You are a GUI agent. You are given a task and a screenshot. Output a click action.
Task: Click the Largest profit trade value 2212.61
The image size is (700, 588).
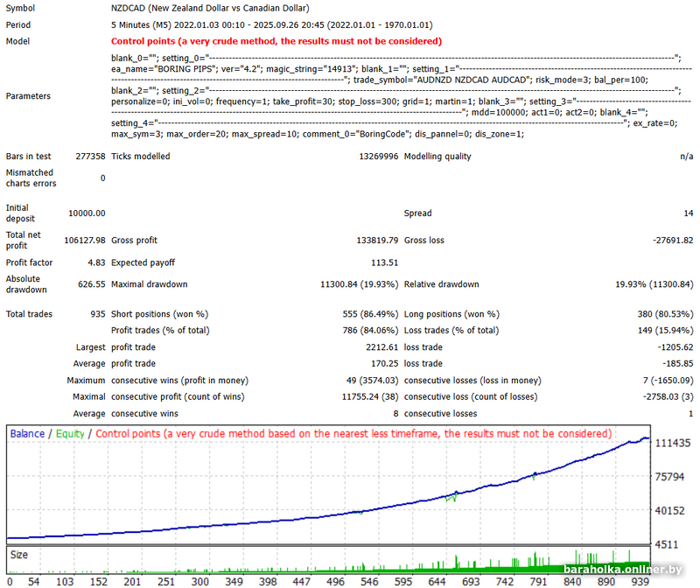click(374, 347)
